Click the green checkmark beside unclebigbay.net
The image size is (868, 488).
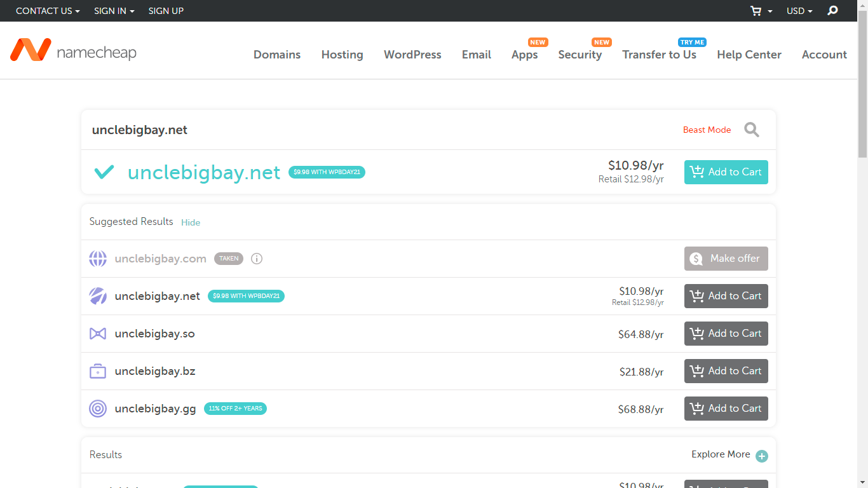click(104, 172)
